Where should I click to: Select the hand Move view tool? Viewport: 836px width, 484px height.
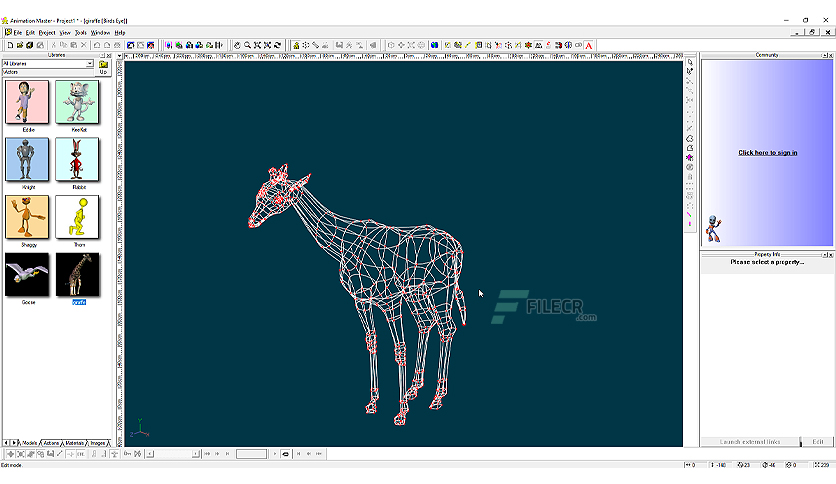click(x=237, y=45)
